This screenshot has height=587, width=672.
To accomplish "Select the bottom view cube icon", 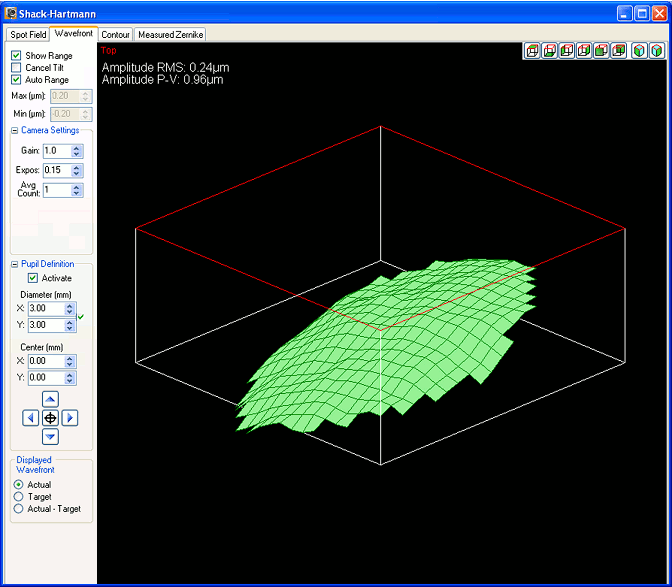I will [x=548, y=51].
